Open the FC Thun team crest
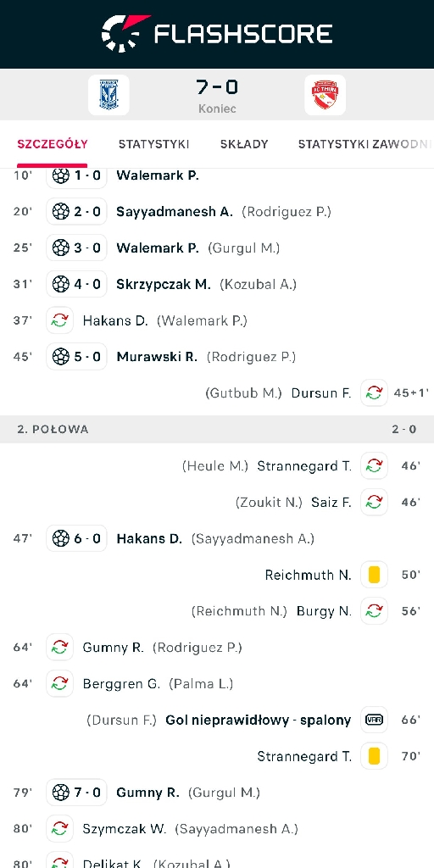The width and height of the screenshot is (434, 868). [x=325, y=95]
